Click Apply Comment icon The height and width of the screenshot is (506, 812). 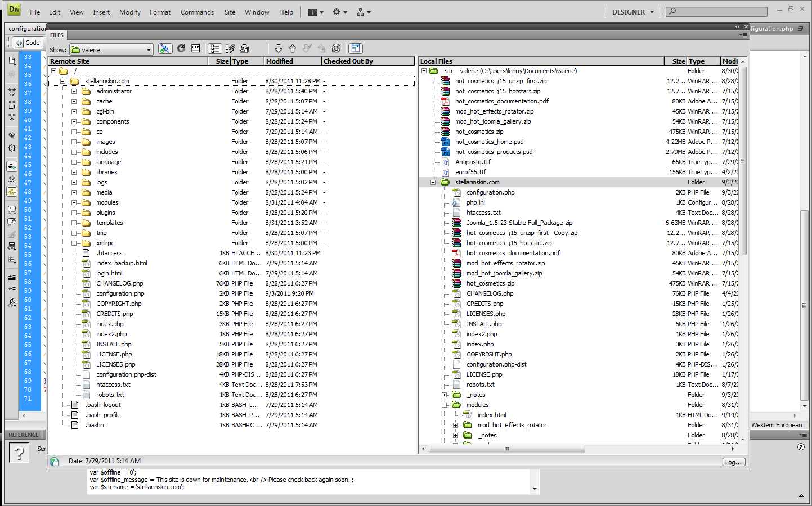(x=12, y=210)
